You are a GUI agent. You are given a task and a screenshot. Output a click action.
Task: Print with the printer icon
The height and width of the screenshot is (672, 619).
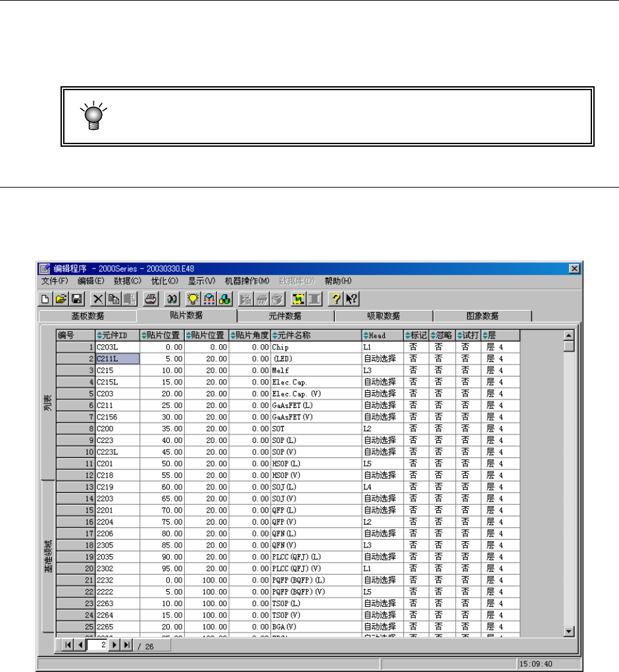[x=151, y=299]
